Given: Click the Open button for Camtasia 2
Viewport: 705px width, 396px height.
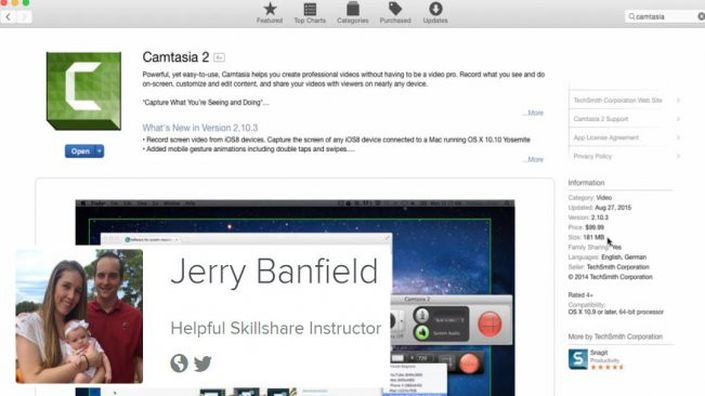Looking at the screenshot, I should (80, 151).
